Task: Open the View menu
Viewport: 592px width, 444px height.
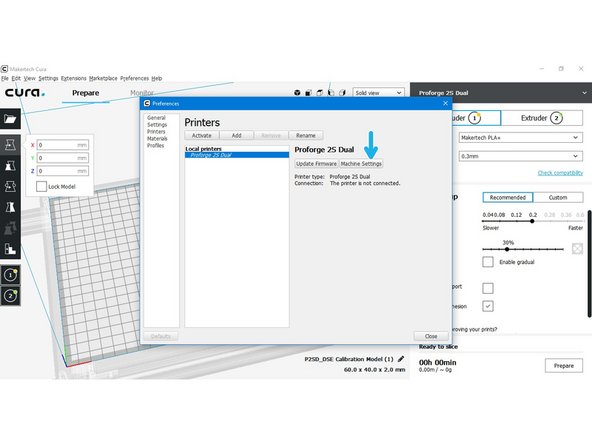Action: click(x=29, y=78)
